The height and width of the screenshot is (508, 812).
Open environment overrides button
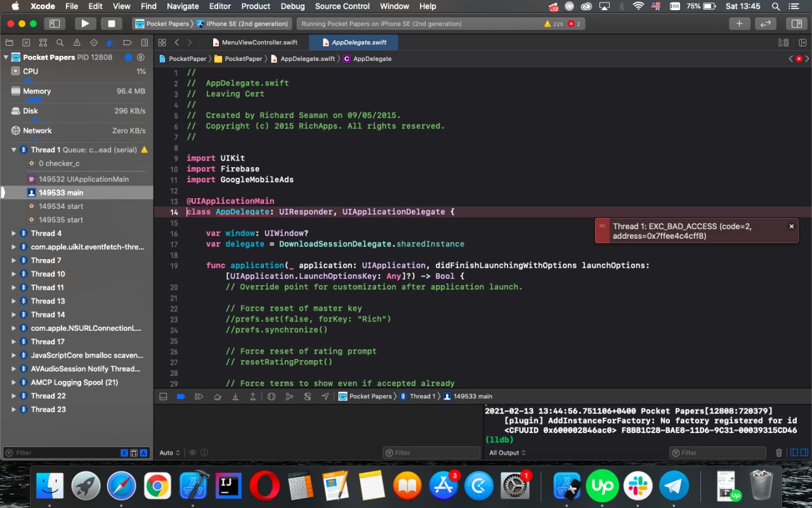tap(308, 396)
